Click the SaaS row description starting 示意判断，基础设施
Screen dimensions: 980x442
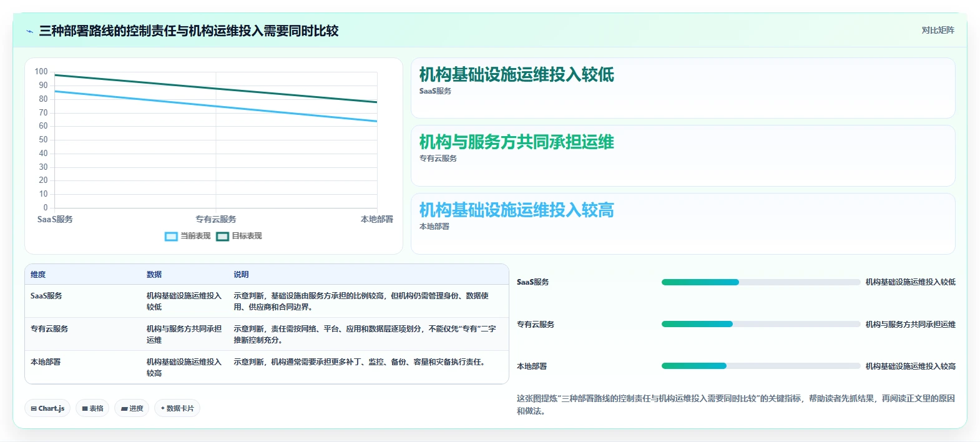(361, 302)
